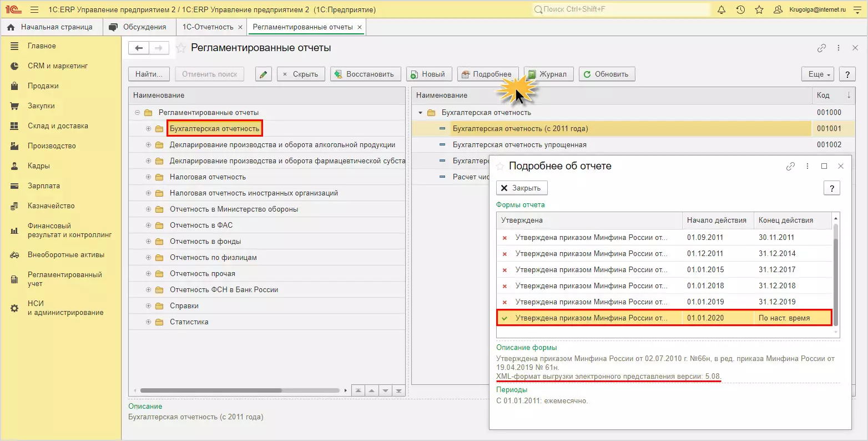Expand the Отчетность в фонды folder
This screenshot has height=441, width=868.
(x=148, y=242)
